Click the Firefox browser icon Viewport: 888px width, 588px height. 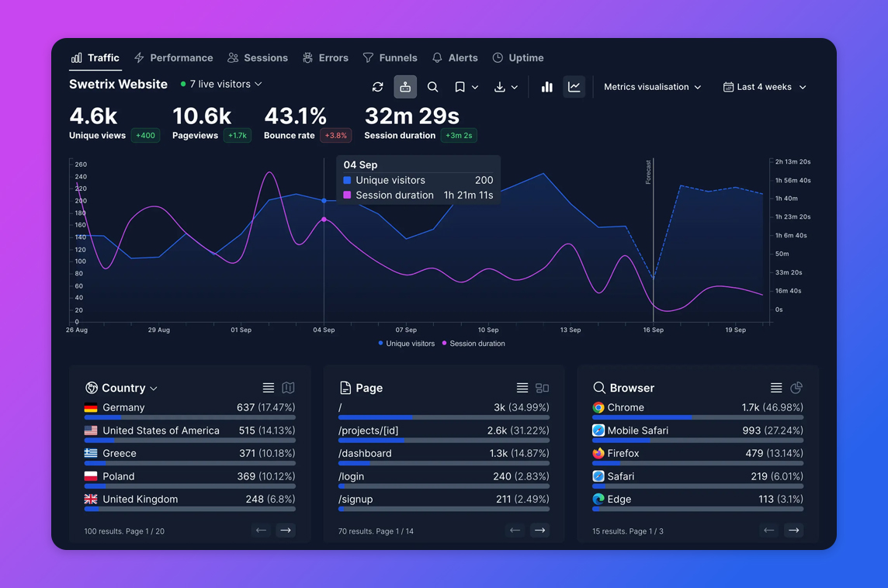click(598, 453)
